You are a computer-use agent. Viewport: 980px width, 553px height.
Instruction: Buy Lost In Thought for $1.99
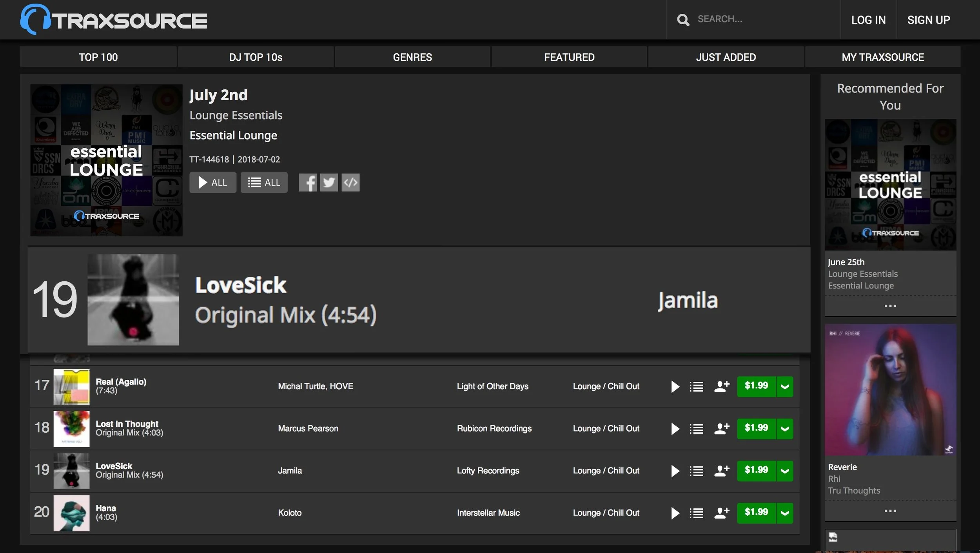(756, 429)
